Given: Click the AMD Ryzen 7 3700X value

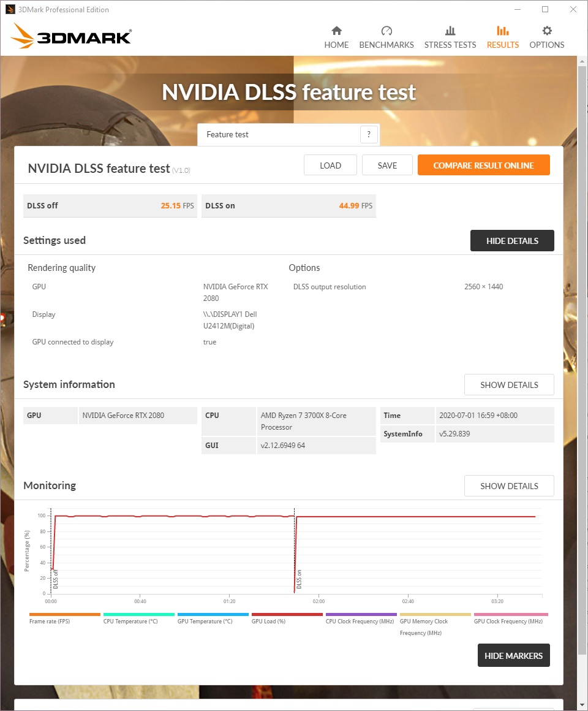Looking at the screenshot, I should click(x=316, y=421).
